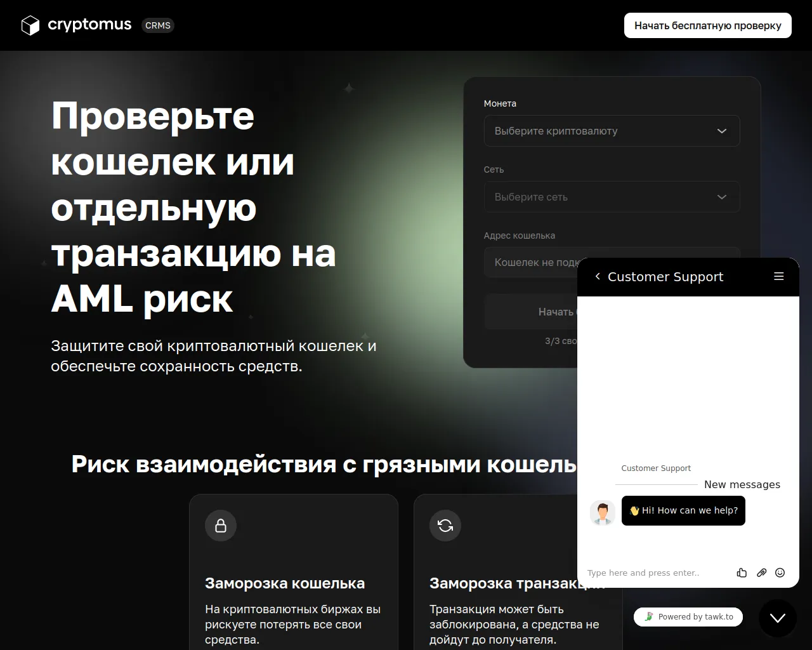
Task: Open the 'Powered by tawk.to' link
Action: pyautogui.click(x=688, y=616)
